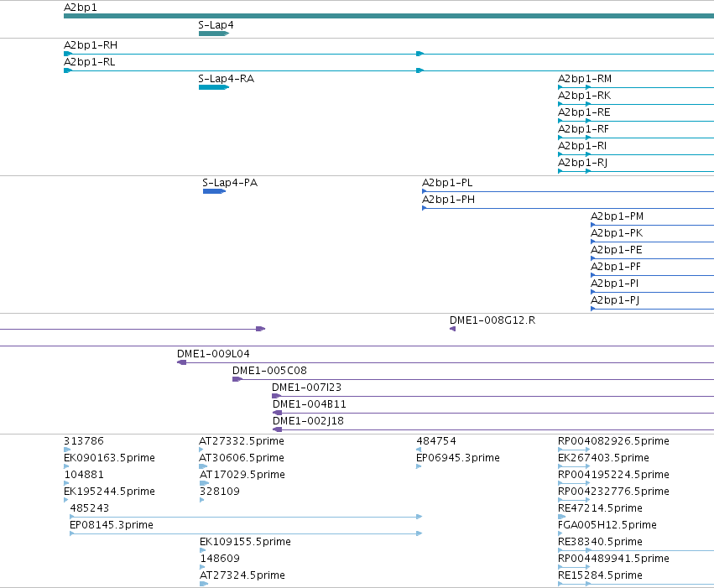Viewport: 714px width, 588px height.
Task: Select EST AT30606.5prime label
Action: [x=242, y=458]
